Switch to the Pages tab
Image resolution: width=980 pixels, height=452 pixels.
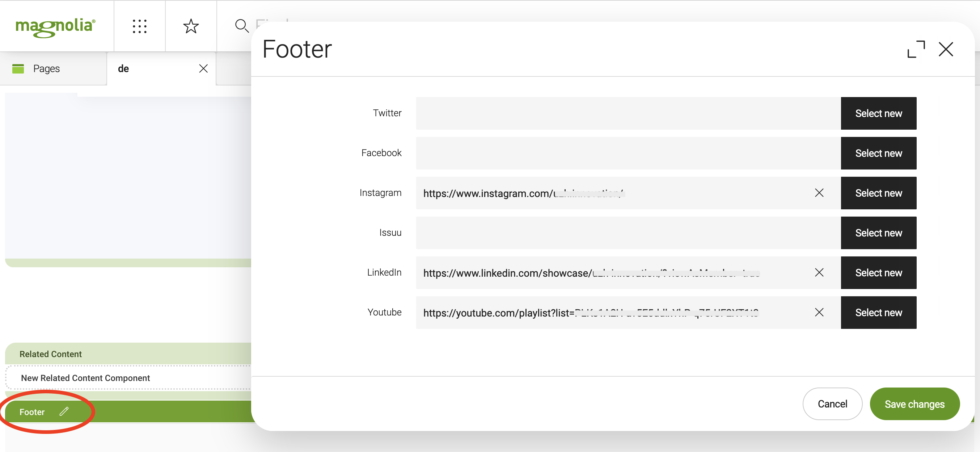tap(46, 68)
